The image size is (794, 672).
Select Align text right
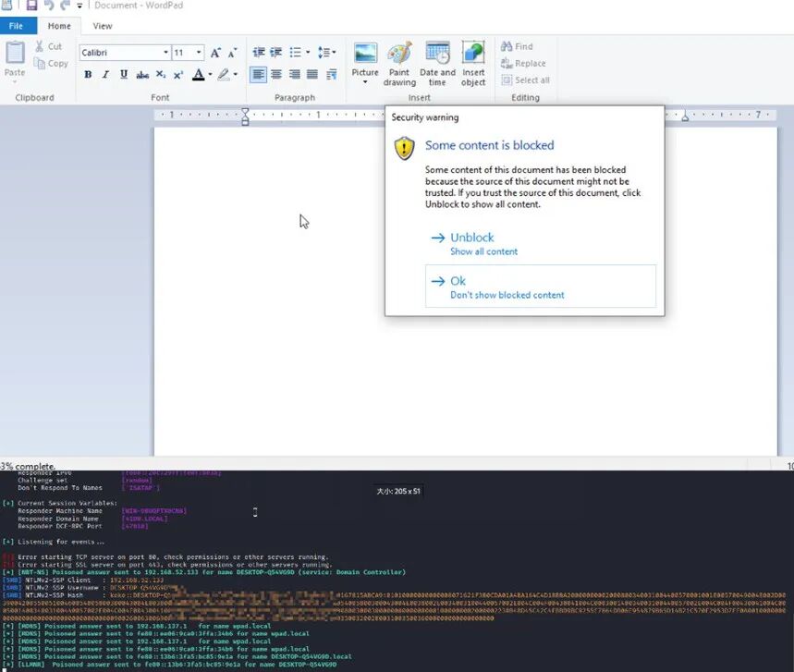294,75
